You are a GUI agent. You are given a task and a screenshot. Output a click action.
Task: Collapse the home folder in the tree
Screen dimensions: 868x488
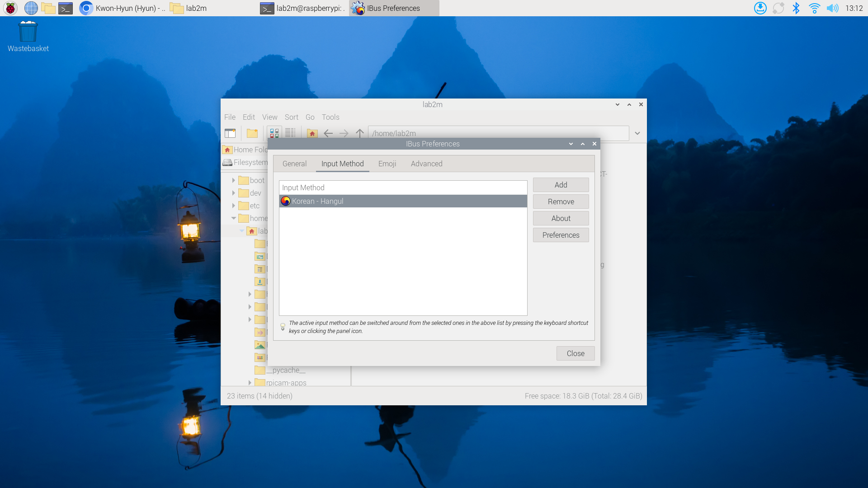234,218
